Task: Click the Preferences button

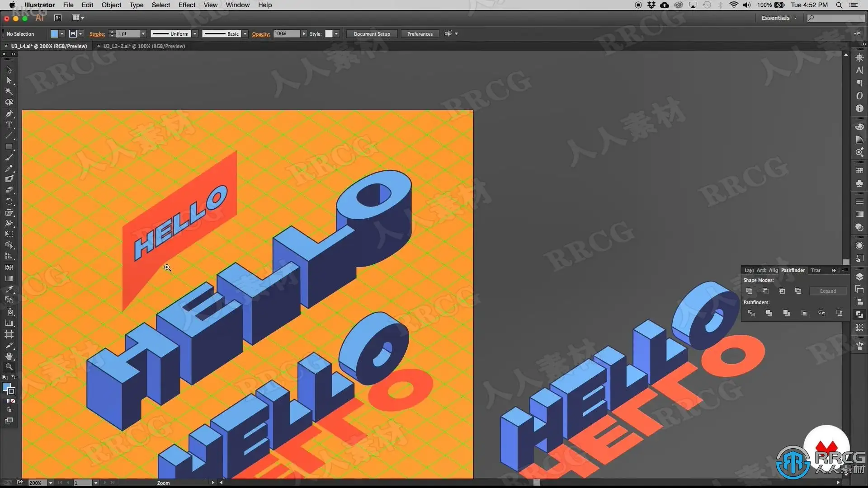Action: pos(420,34)
